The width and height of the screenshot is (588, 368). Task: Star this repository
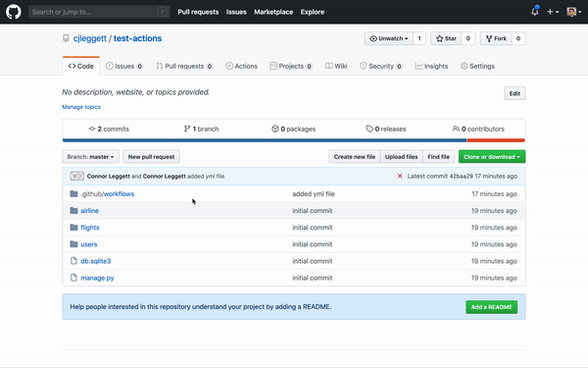[446, 38]
